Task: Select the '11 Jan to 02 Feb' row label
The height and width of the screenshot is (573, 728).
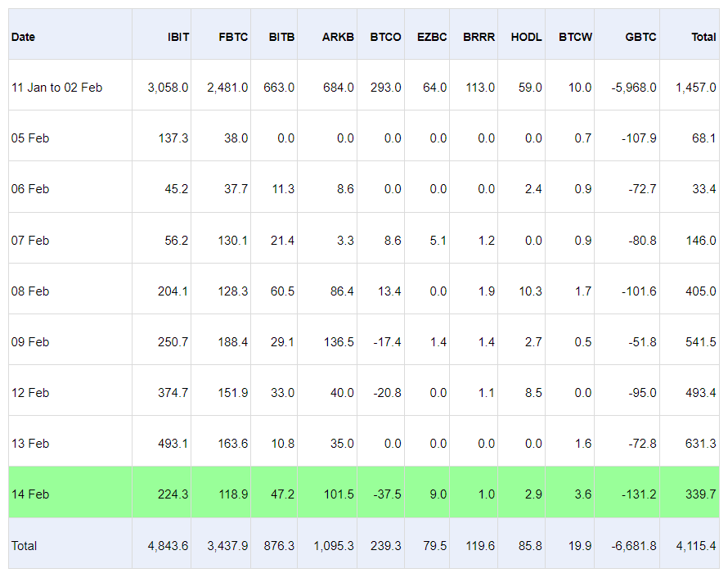Action: [x=56, y=88]
